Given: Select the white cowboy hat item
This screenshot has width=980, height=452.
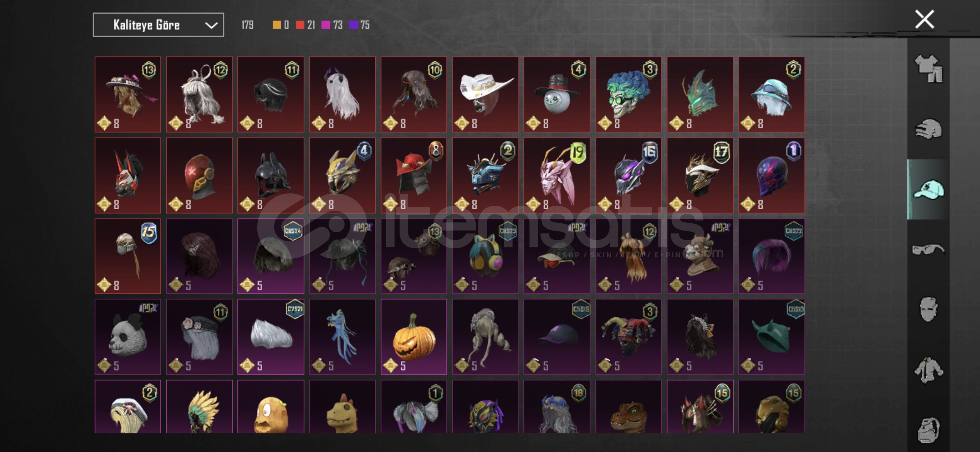Looking at the screenshot, I should coord(485,95).
